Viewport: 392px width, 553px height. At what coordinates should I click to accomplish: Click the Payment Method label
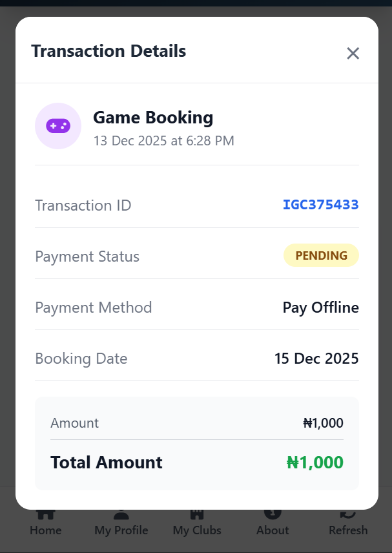[93, 308]
